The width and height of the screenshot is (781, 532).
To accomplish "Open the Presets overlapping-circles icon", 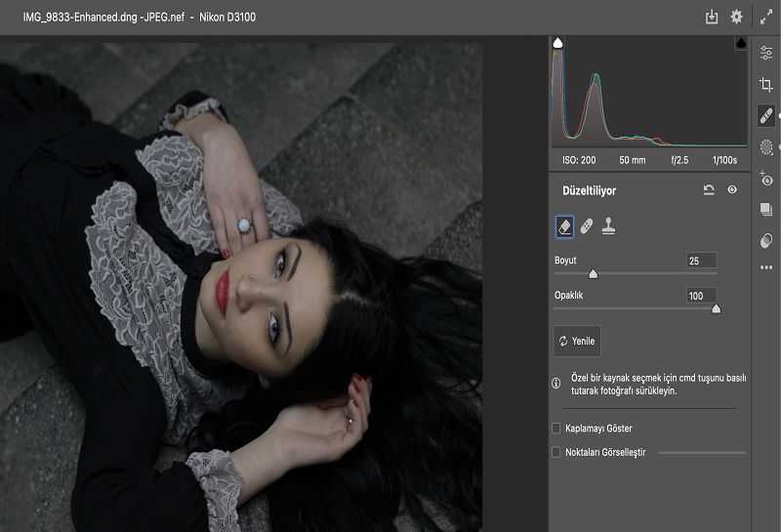I will tap(766, 240).
